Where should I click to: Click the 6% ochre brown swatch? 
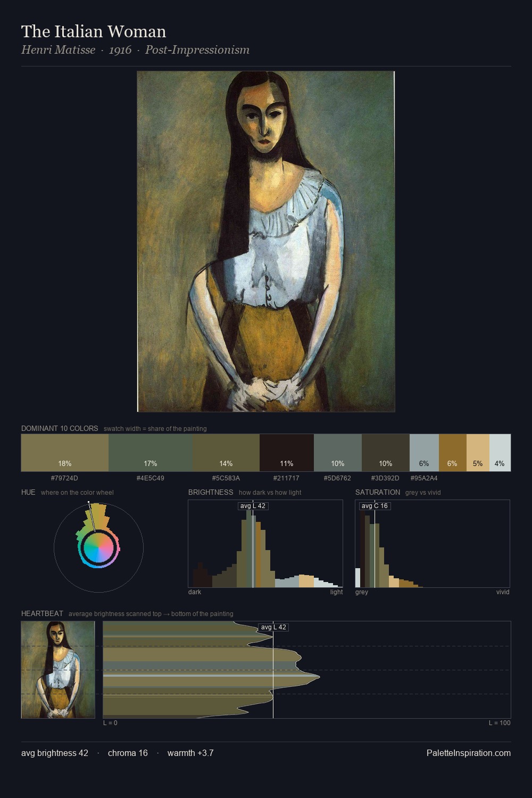pos(453,453)
